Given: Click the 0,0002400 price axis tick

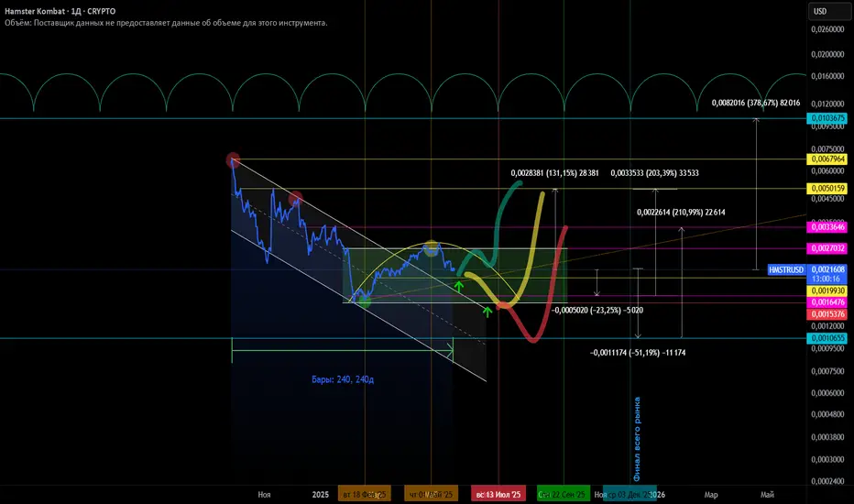Looking at the screenshot, I should click(827, 482).
